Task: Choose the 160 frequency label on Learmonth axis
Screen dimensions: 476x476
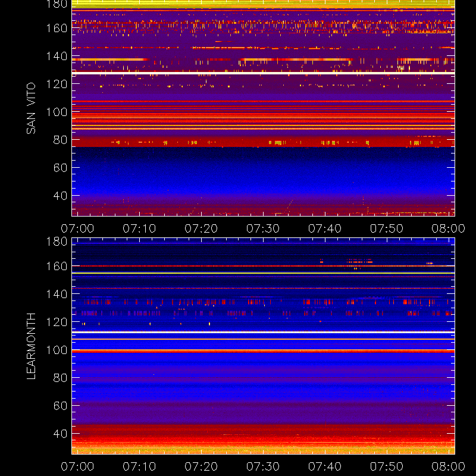Action: pos(57,266)
